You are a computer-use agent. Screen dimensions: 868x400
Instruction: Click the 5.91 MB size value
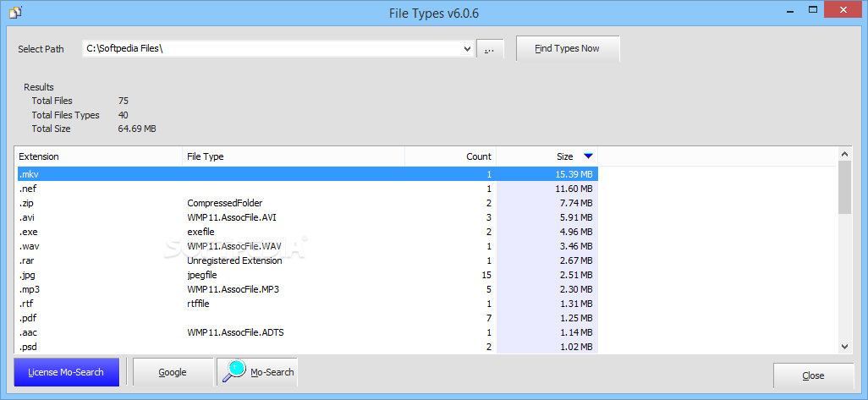point(576,217)
